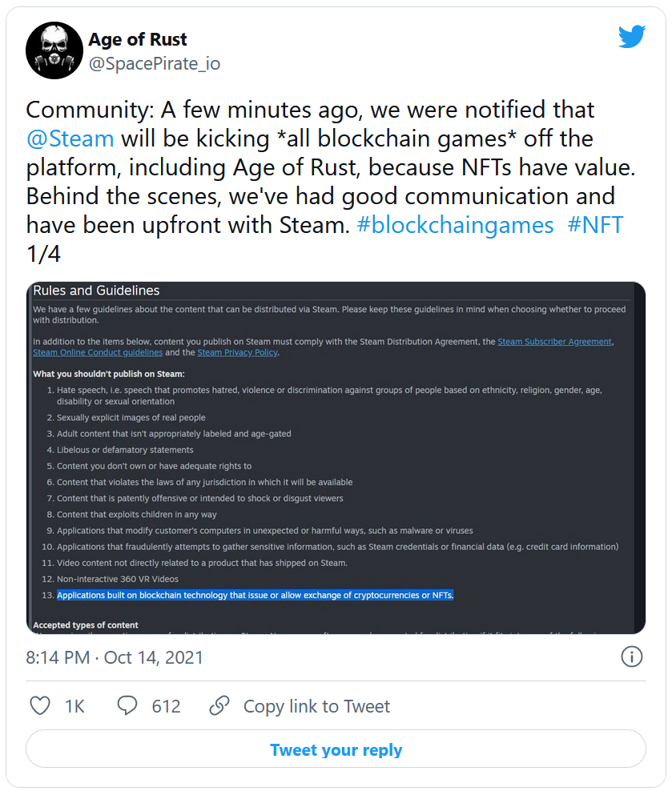Open the Steam Online Conduct guidelines link
This screenshot has width=672, height=795.
click(x=98, y=352)
